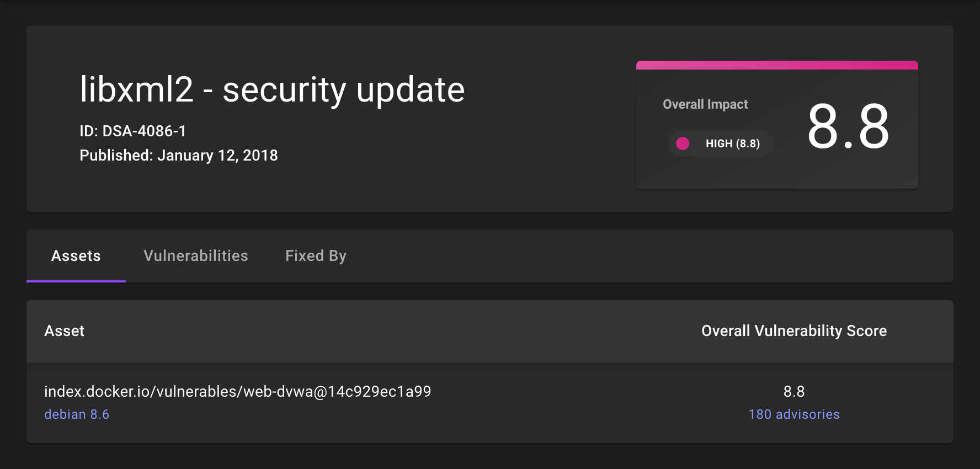Click the pink gradient bar atop impact card

(777, 64)
